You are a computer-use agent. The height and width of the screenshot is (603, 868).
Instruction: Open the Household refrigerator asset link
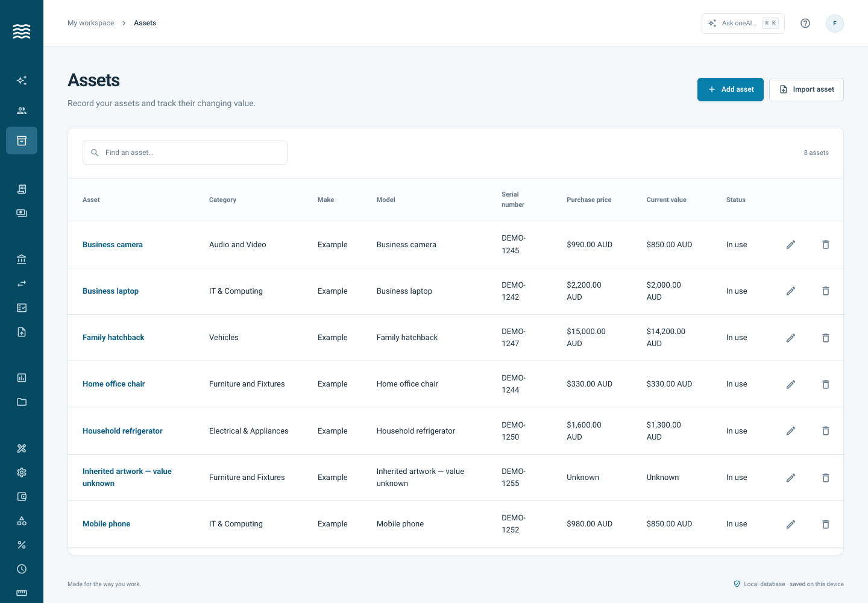tap(122, 431)
